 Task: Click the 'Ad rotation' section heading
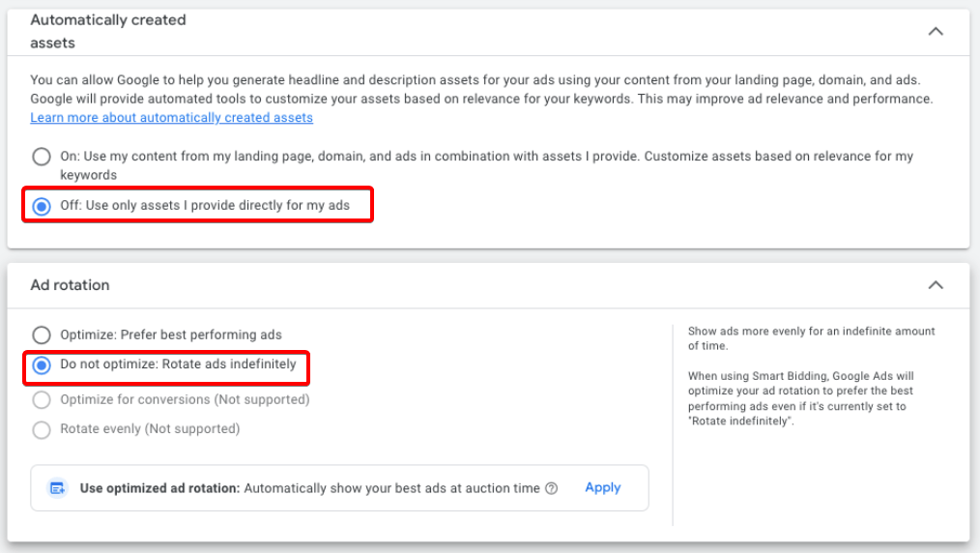coord(70,285)
